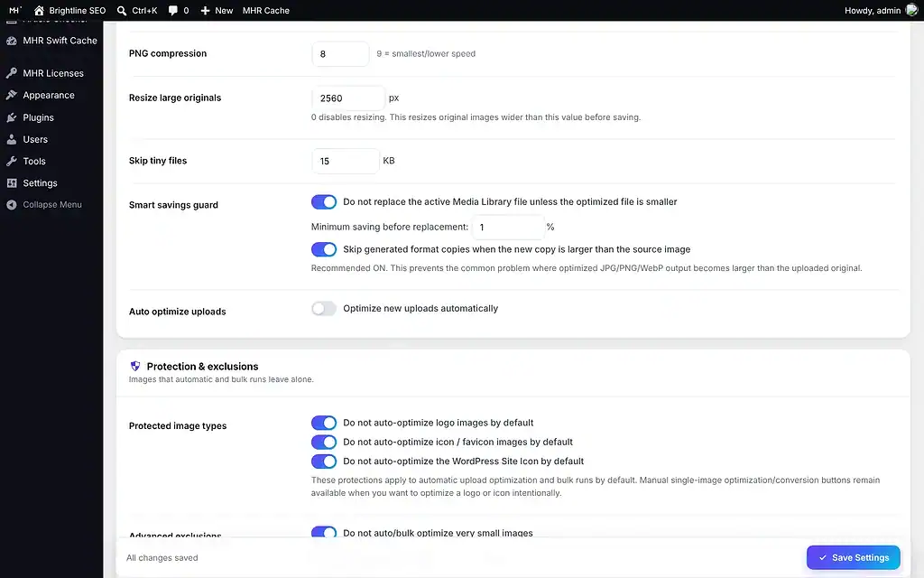Click the 'Auto optimize uploads' label
924x578 pixels.
point(178,312)
